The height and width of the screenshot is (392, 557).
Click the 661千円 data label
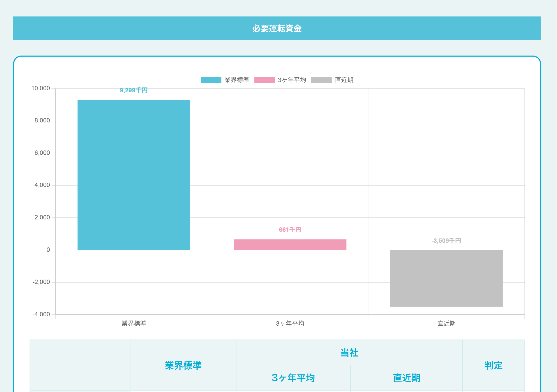290,230
